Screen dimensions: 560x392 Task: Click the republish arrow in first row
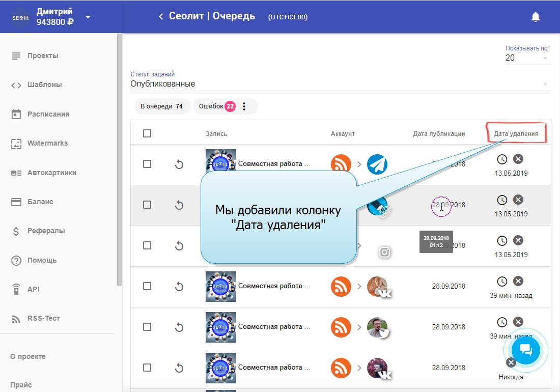179,164
